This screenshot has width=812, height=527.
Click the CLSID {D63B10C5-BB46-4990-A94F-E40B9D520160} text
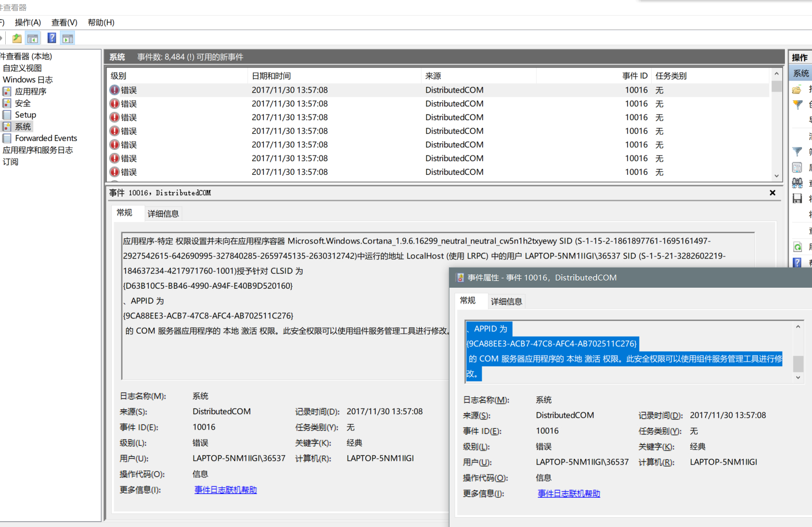click(x=208, y=286)
